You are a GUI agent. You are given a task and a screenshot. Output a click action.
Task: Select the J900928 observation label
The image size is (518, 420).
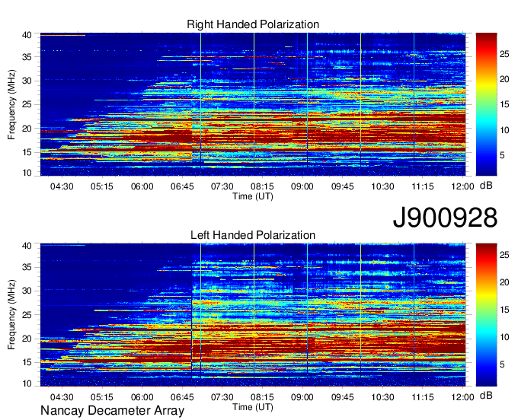(x=445, y=218)
